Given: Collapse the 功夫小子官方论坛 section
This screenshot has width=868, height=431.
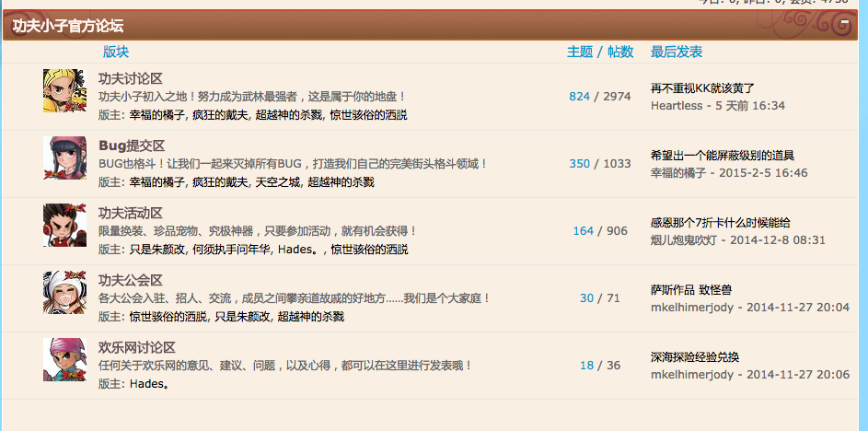Looking at the screenshot, I should 845,26.
